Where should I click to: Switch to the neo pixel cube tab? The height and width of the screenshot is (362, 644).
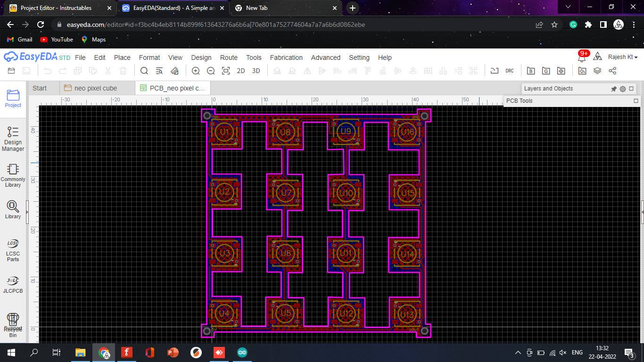tap(98, 88)
